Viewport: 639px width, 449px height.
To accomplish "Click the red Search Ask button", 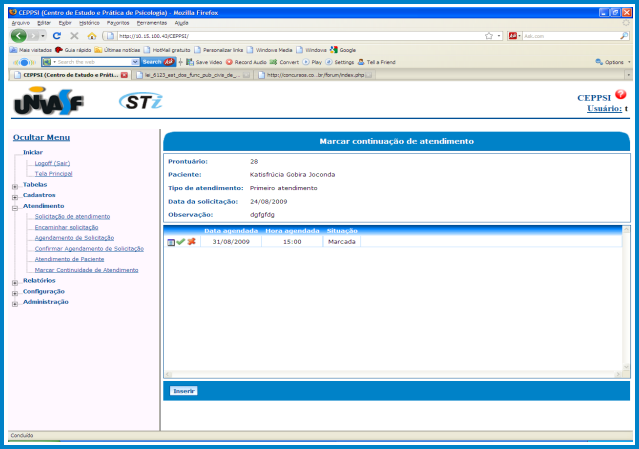I will point(158,62).
